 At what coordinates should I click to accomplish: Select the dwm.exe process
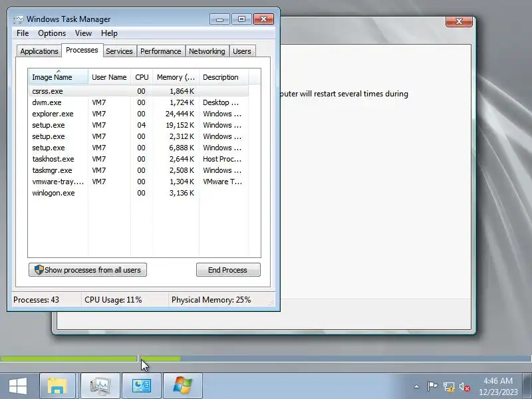tap(138, 102)
